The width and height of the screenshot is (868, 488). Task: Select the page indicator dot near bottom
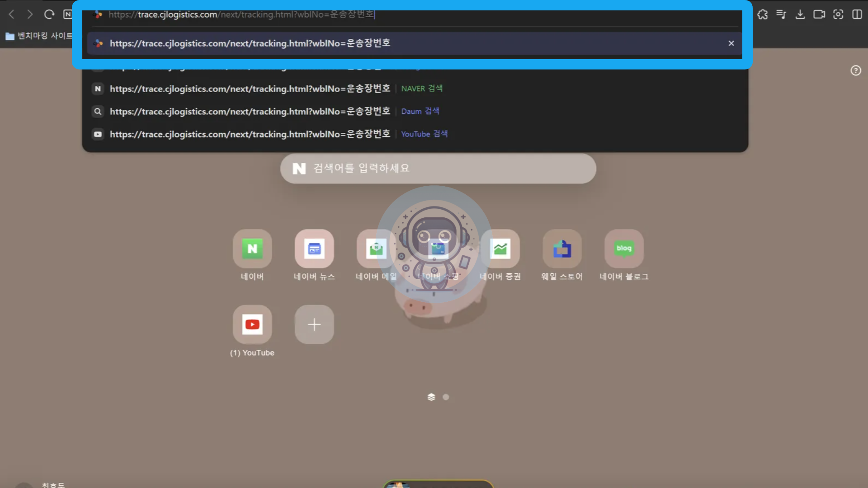[446, 397]
